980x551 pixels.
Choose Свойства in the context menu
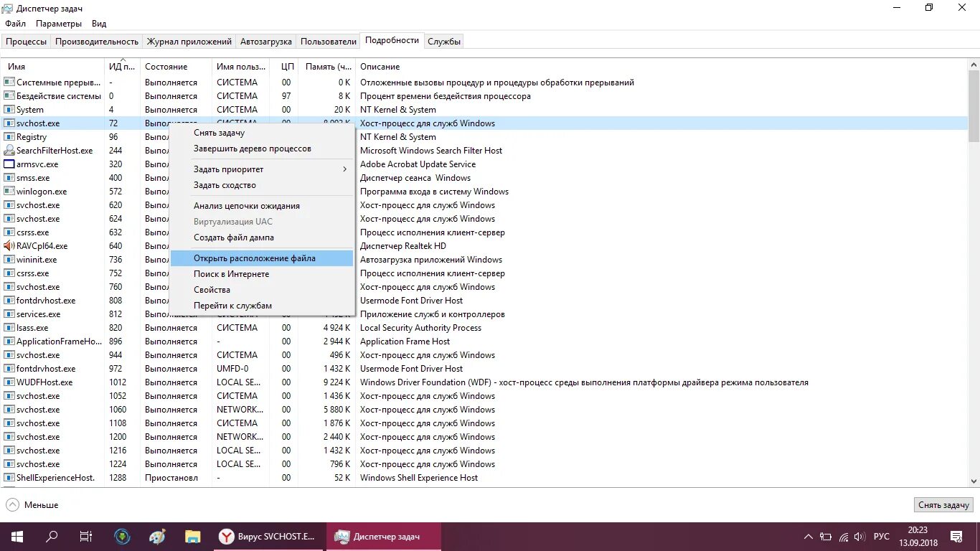pos(263,290)
